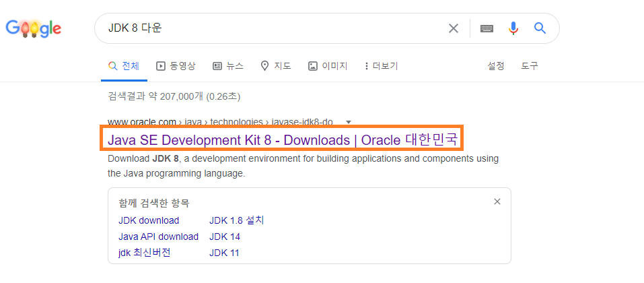644x283 pixels.
Task: Search related term jdk 최신버전
Action: tap(144, 253)
